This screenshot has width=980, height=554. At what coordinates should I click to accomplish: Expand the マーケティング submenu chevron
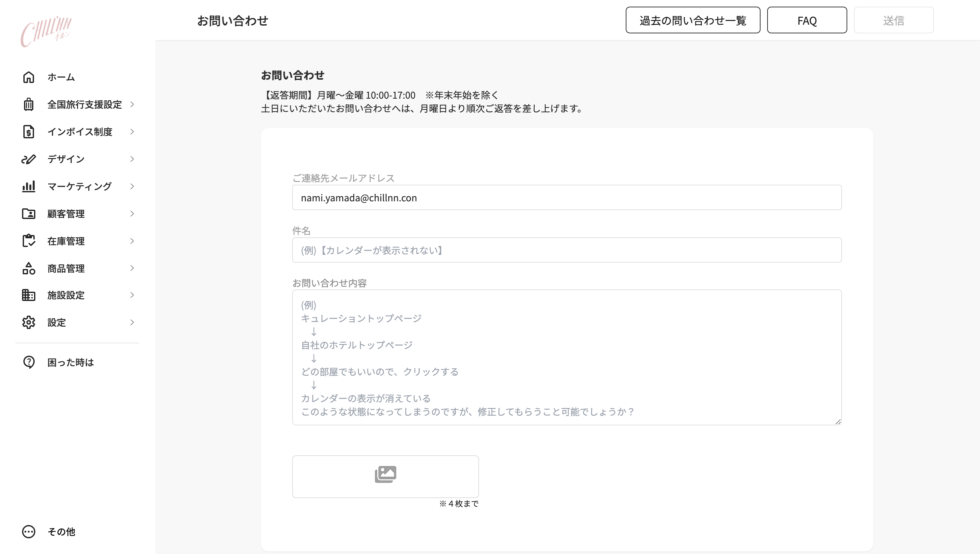click(x=132, y=186)
